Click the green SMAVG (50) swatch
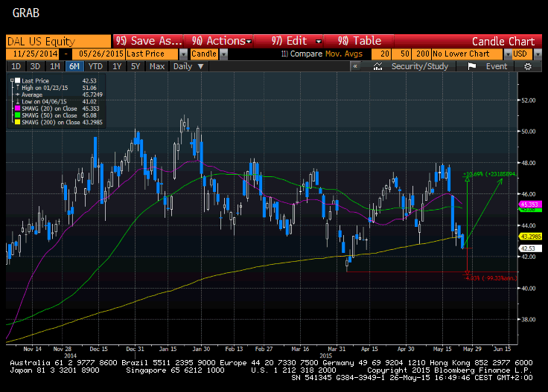 click(x=17, y=115)
